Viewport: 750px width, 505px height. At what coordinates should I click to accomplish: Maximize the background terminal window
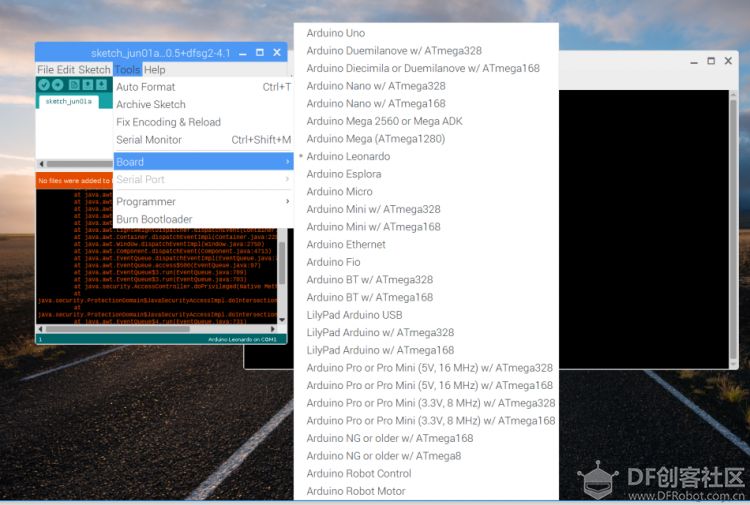[711, 61]
